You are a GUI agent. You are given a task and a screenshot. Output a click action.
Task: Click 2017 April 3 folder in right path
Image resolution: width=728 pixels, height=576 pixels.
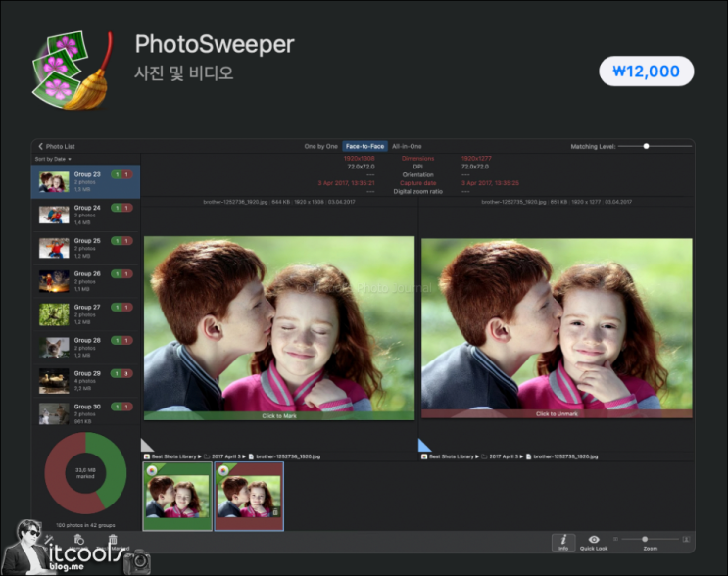502,456
